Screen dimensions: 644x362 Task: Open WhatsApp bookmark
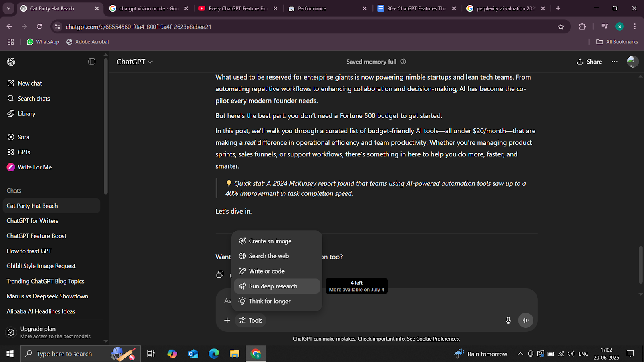click(43, 42)
